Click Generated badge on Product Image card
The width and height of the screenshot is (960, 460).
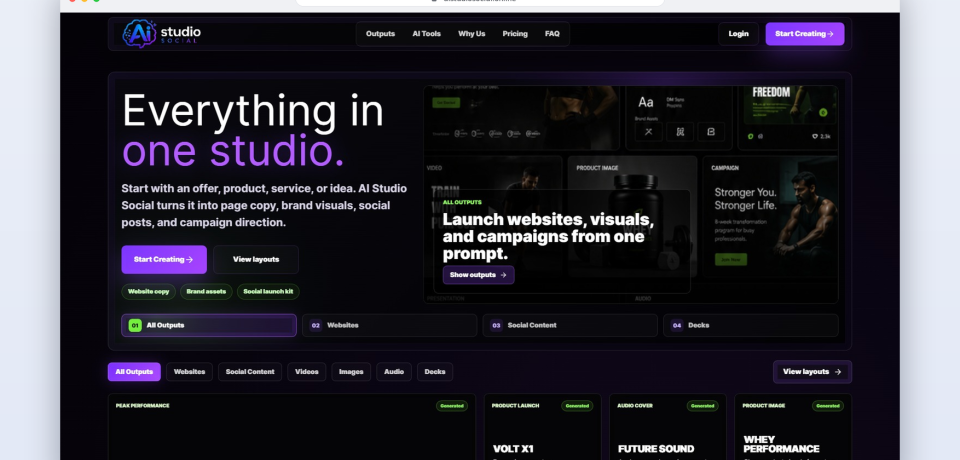(x=828, y=405)
